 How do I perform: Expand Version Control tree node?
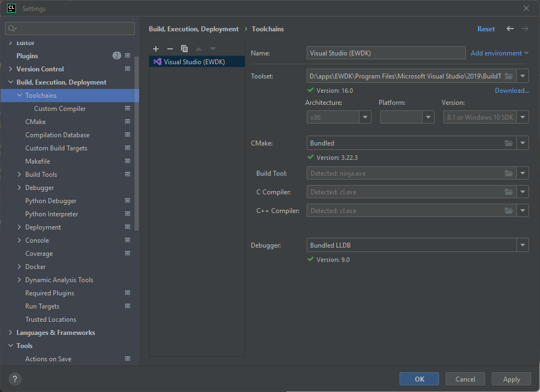pos(10,69)
